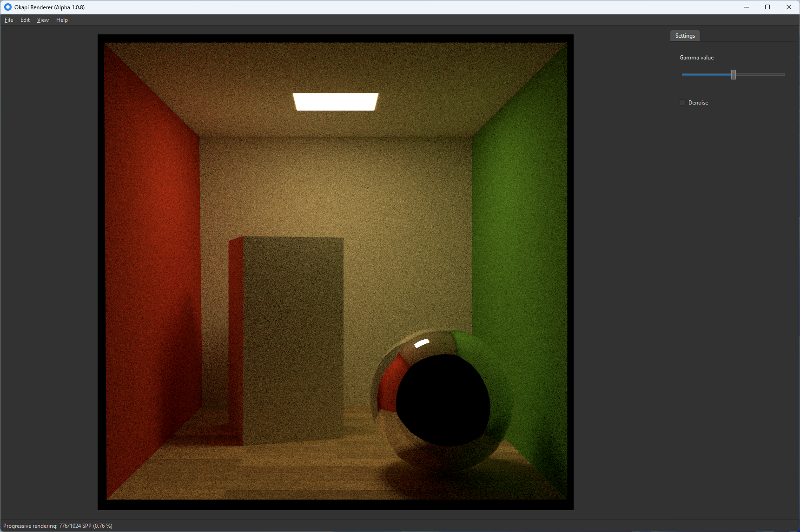The height and width of the screenshot is (532, 800).
Task: Click the Gamma value slider handle
Action: pos(734,74)
